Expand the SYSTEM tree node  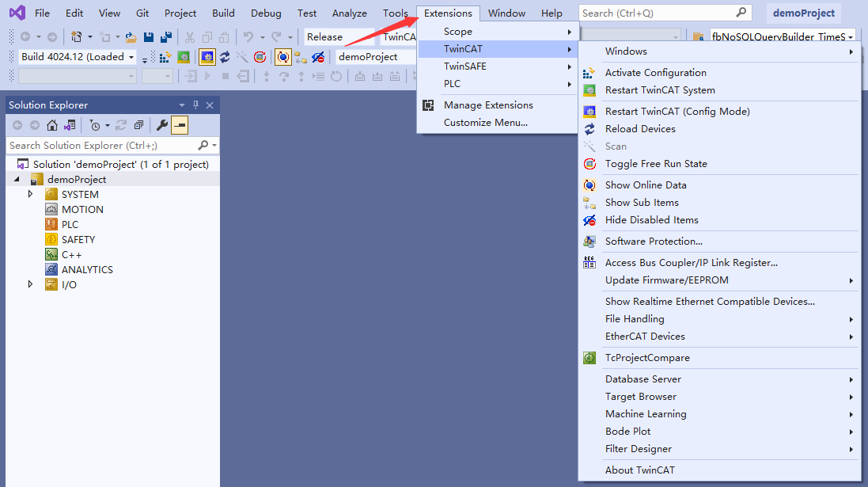31,194
